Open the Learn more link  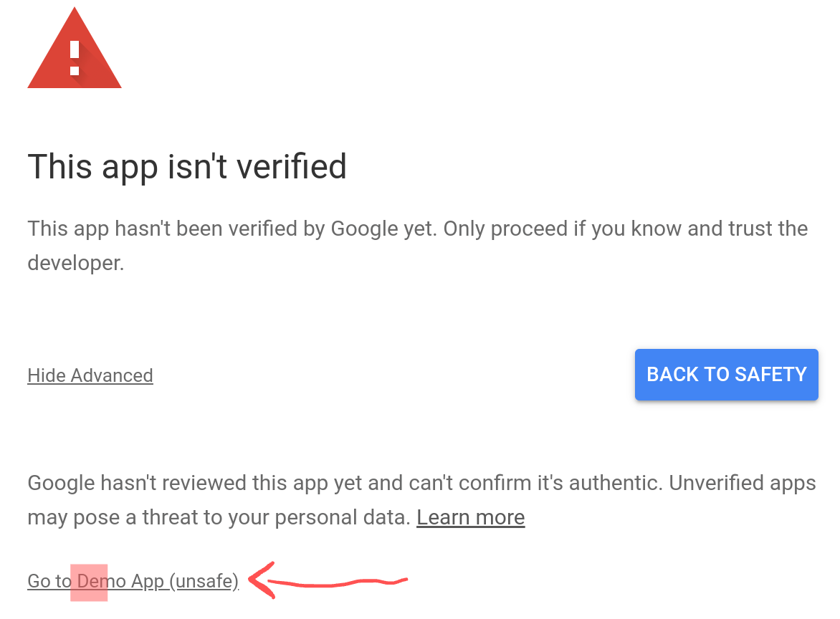(470, 517)
